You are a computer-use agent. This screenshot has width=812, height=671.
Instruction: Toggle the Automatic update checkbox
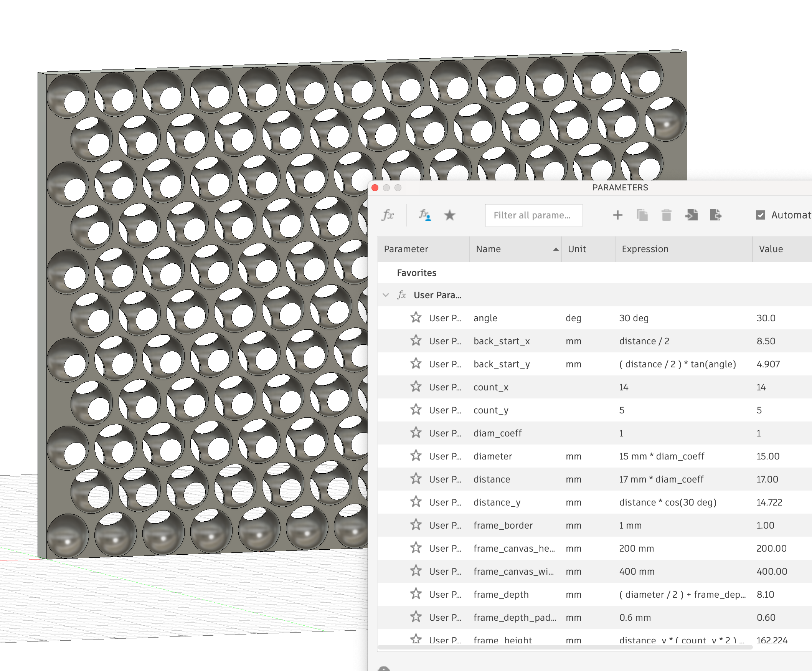tap(760, 215)
